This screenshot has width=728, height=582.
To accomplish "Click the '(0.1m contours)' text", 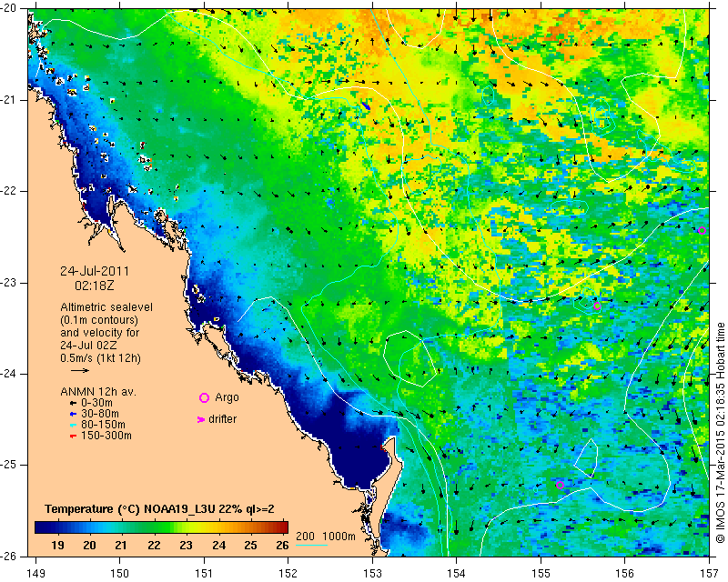I will tap(99, 320).
